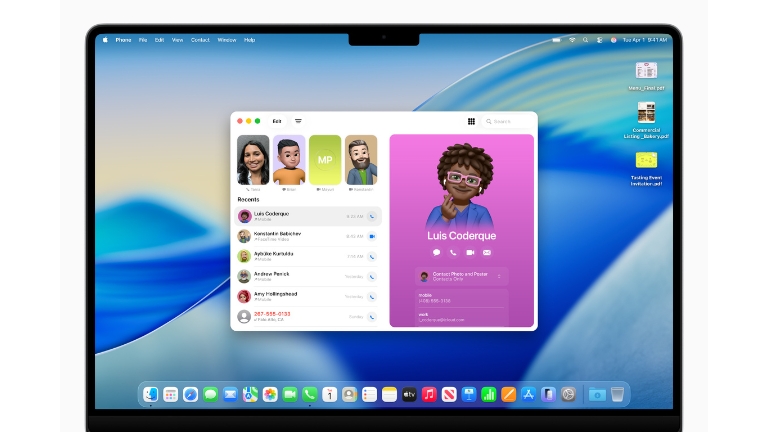Click the green Phone app icon in the Dock

coord(310,394)
